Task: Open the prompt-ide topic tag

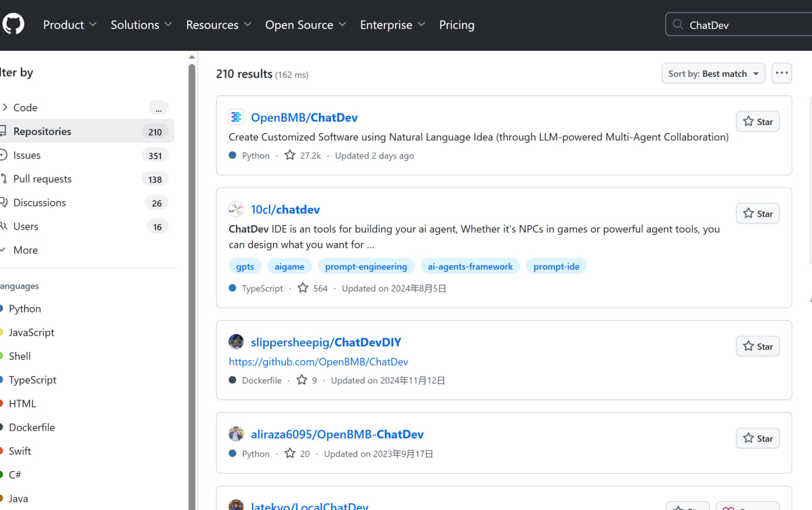Action: tap(556, 266)
